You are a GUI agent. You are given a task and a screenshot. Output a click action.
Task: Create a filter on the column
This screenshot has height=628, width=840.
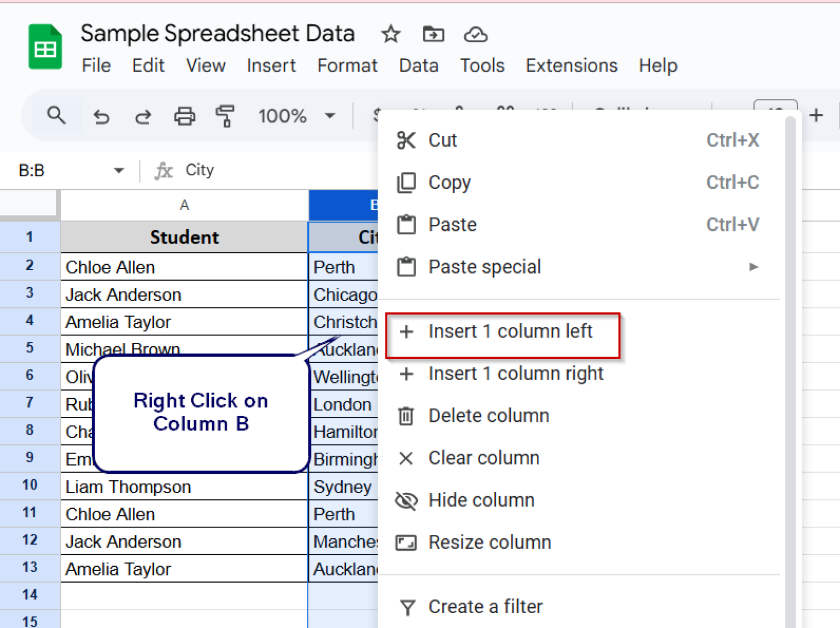[485, 606]
